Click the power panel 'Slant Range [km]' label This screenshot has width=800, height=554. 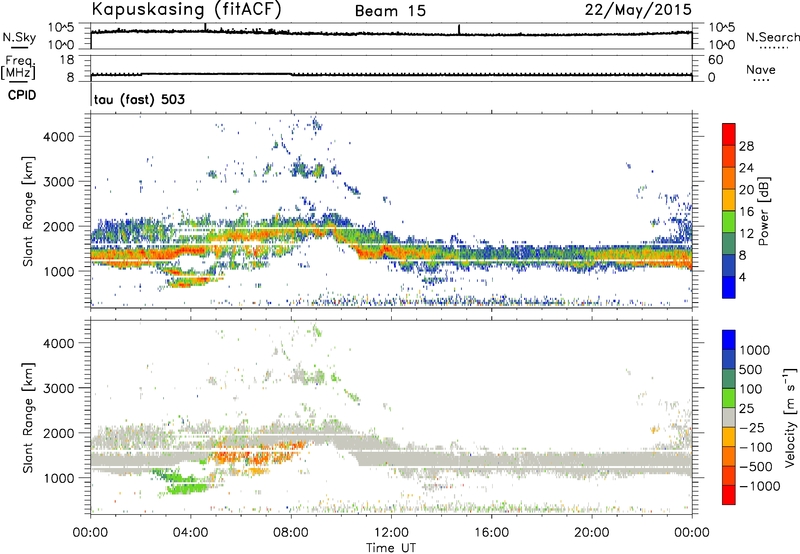click(x=28, y=211)
